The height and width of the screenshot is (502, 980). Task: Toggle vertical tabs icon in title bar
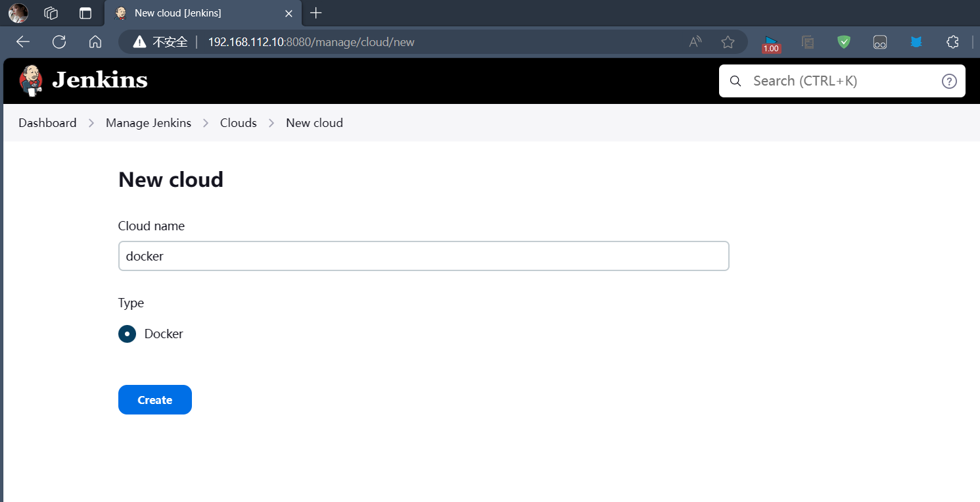pyautogui.click(x=85, y=13)
